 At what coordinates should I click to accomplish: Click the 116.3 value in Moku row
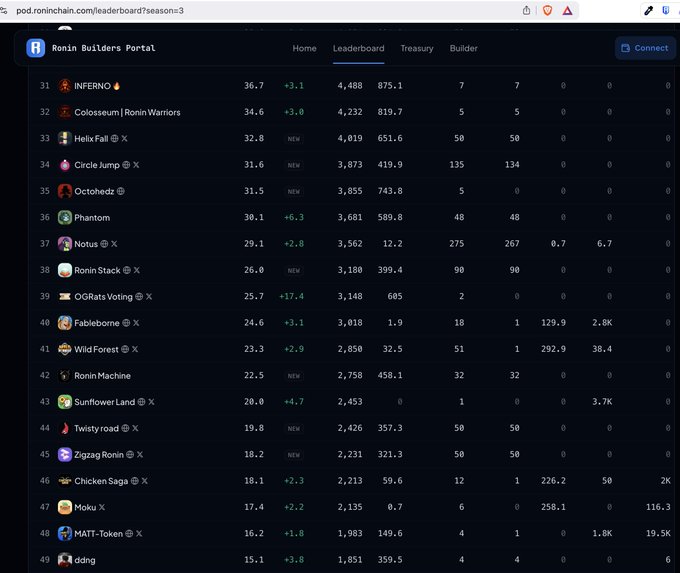(x=658, y=507)
